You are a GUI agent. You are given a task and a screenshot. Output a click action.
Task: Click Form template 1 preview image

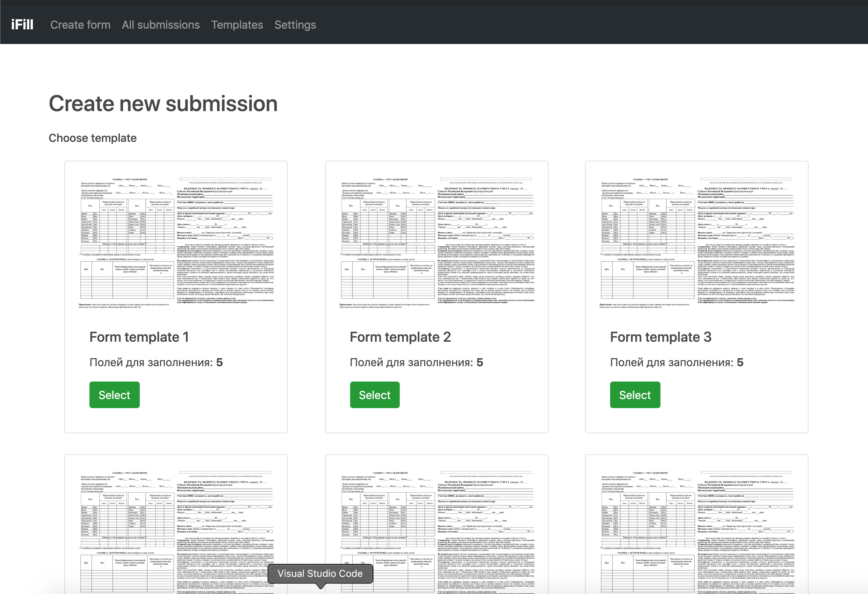(176, 242)
